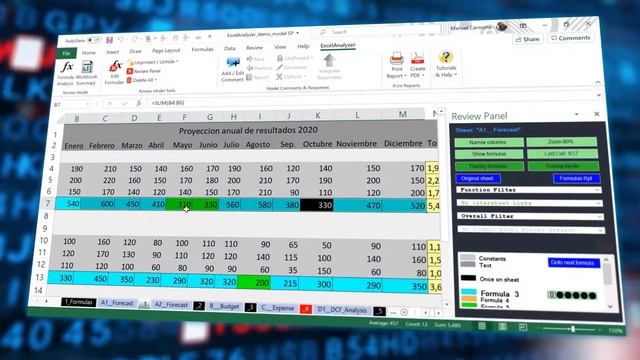Adjust the zoom slider in status bar
Image resolution: width=640 pixels, height=360 pixels.
point(573,329)
